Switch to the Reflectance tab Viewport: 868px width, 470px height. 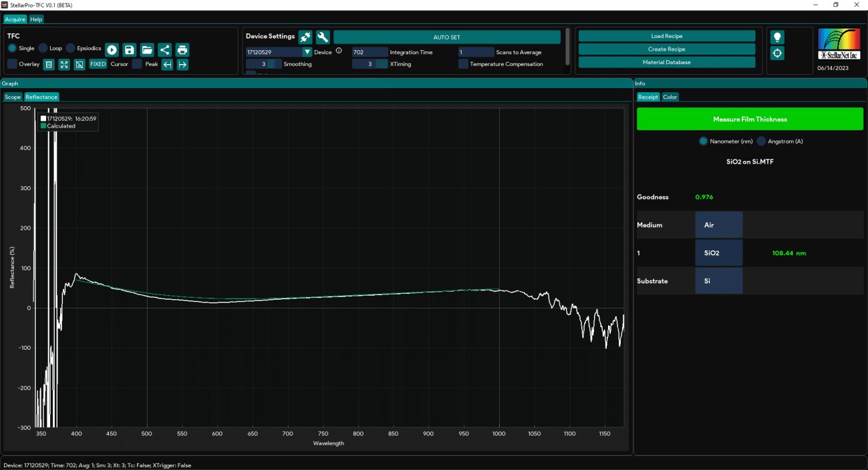click(41, 97)
